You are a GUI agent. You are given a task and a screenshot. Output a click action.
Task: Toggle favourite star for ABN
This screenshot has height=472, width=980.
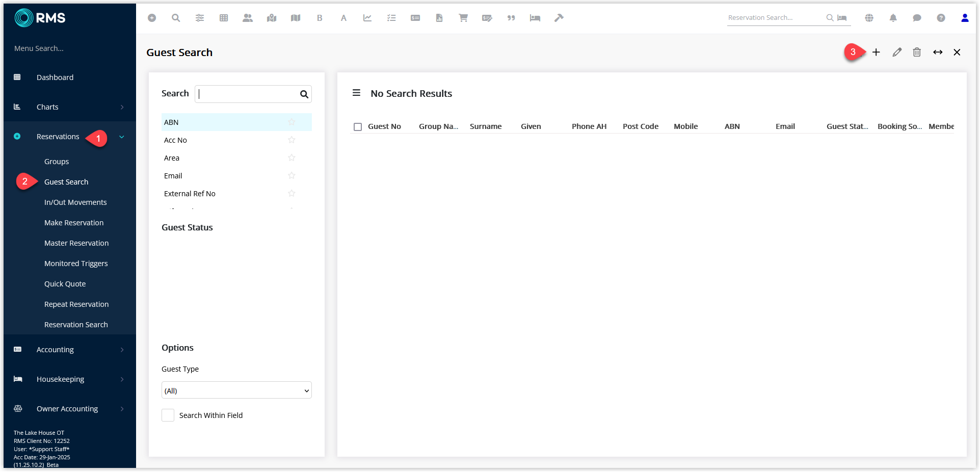pos(292,122)
